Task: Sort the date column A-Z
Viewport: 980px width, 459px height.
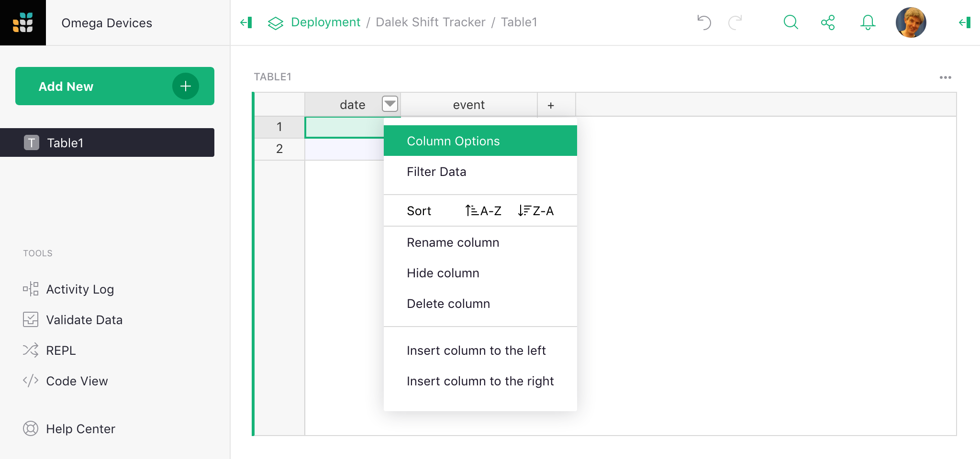Action: [x=482, y=210]
